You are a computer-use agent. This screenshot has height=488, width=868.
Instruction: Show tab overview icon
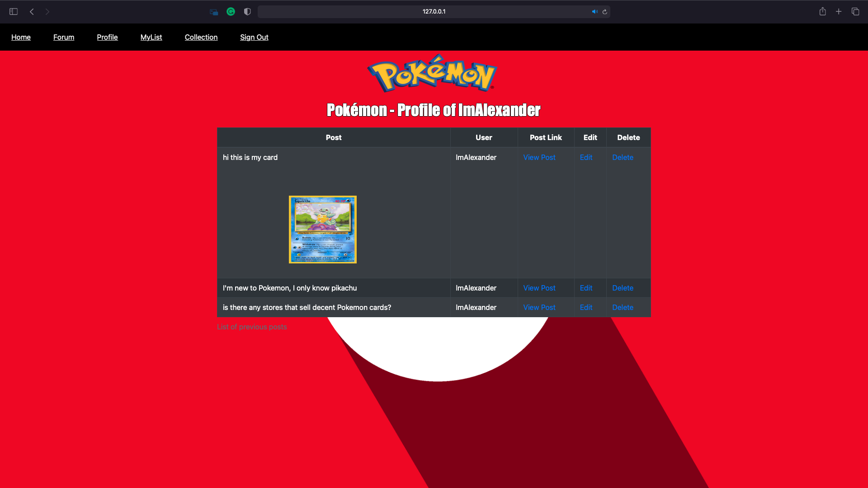coord(855,12)
